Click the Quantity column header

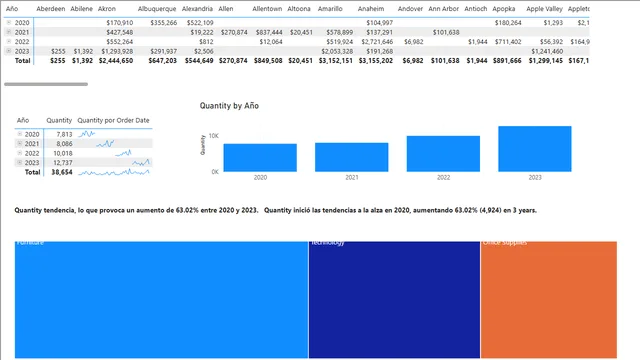[59, 120]
